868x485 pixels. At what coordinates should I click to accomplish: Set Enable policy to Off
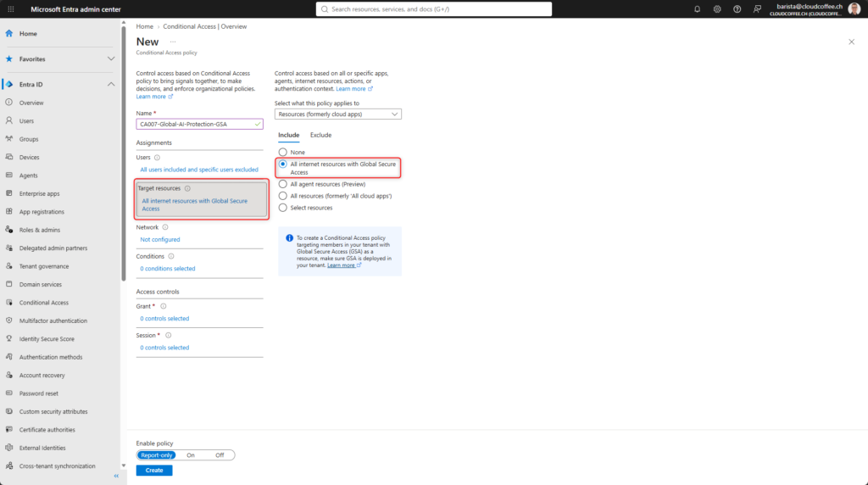click(220, 455)
